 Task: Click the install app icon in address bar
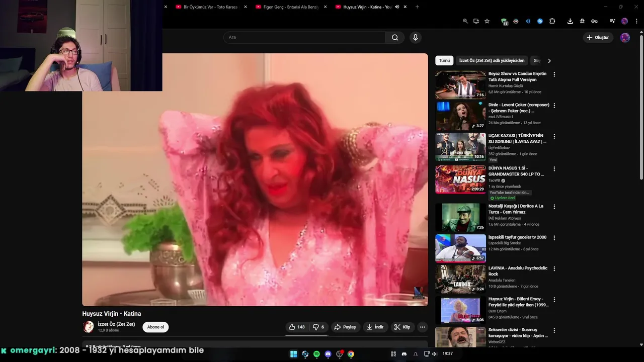click(476, 21)
